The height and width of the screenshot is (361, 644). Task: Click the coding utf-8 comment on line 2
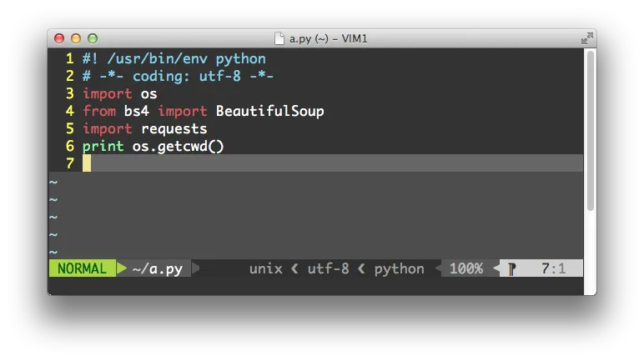tap(178, 77)
